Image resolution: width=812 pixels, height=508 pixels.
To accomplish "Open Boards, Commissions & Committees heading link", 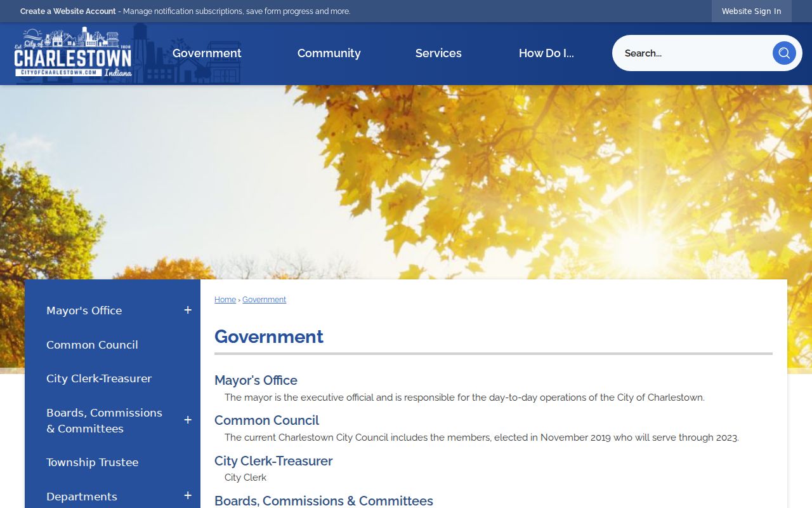I will 324,501.
